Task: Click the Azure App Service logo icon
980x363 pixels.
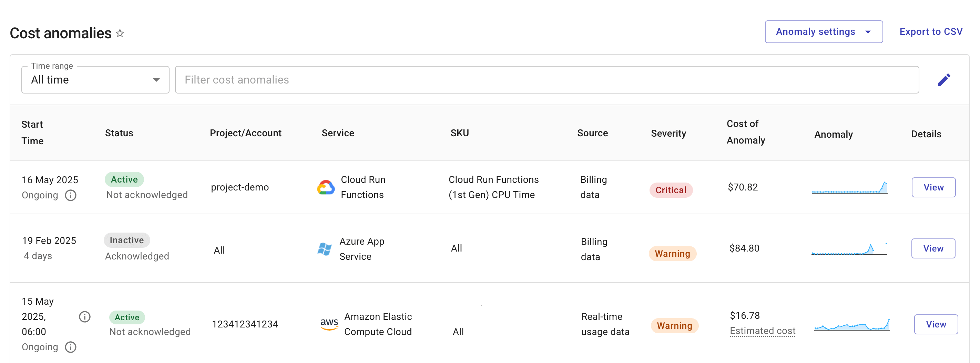Action: pyautogui.click(x=325, y=249)
